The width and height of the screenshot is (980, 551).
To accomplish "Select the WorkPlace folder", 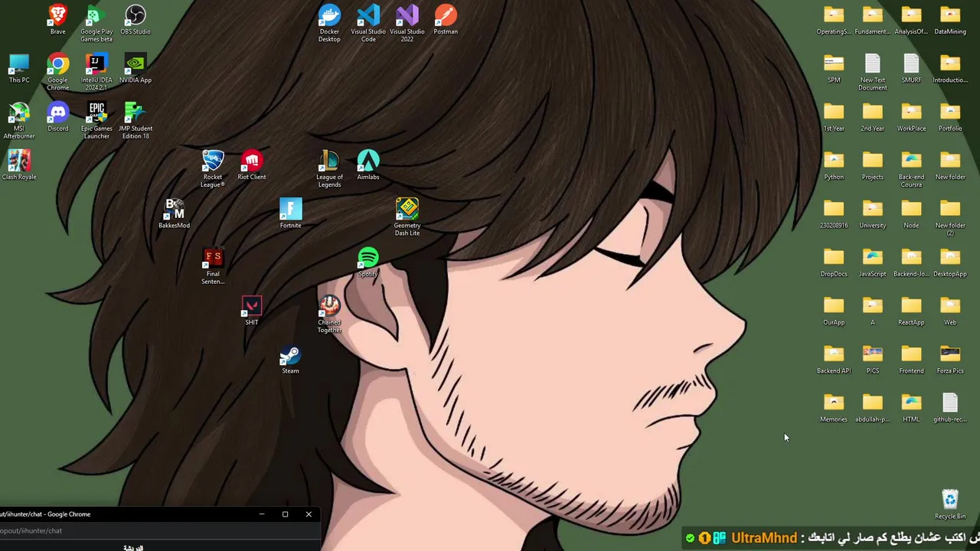I will coord(911,116).
